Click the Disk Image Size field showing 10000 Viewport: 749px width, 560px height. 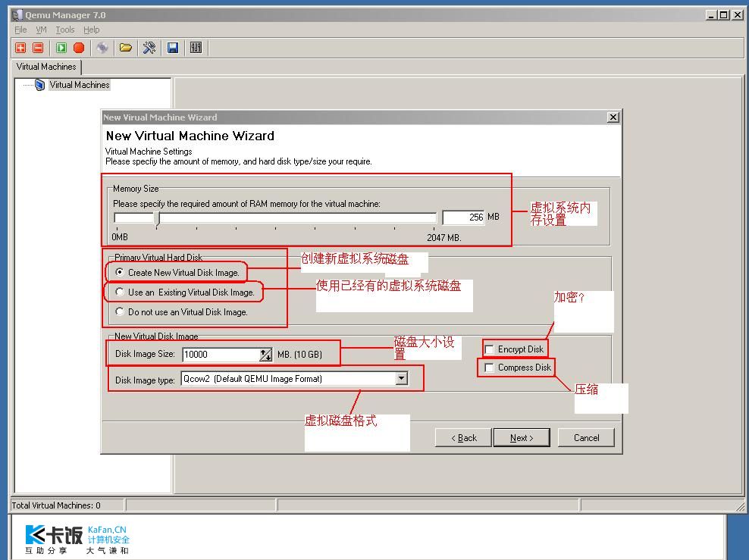[x=221, y=354]
